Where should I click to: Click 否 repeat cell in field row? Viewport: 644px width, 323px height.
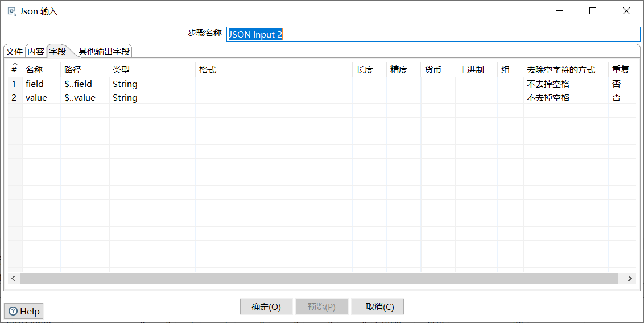622,84
